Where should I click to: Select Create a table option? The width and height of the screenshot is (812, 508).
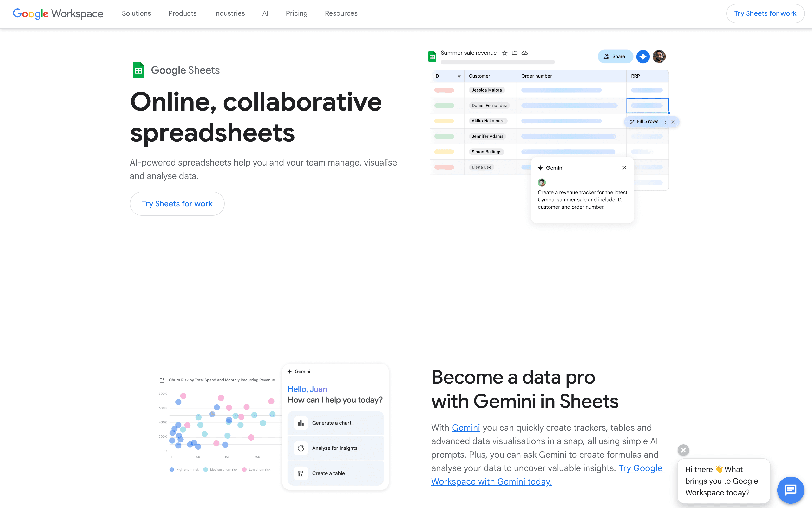[x=335, y=473]
